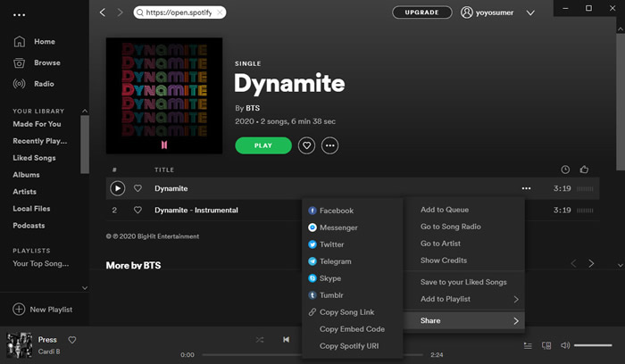
Task: Adjust the volume slider
Action: point(593,345)
